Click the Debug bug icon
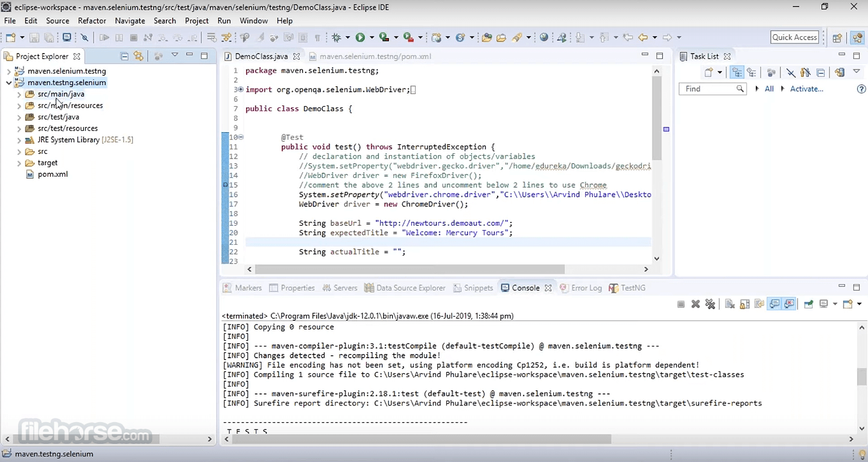 coord(335,37)
